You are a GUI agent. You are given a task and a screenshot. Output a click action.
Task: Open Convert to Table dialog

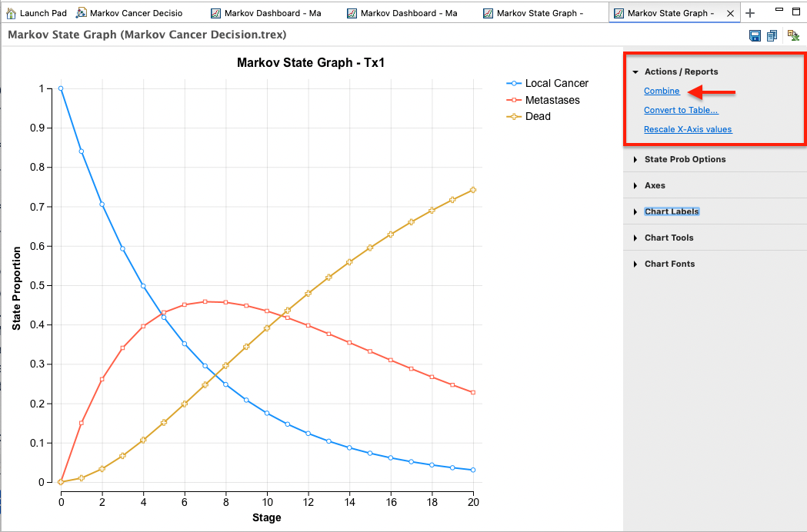point(681,110)
